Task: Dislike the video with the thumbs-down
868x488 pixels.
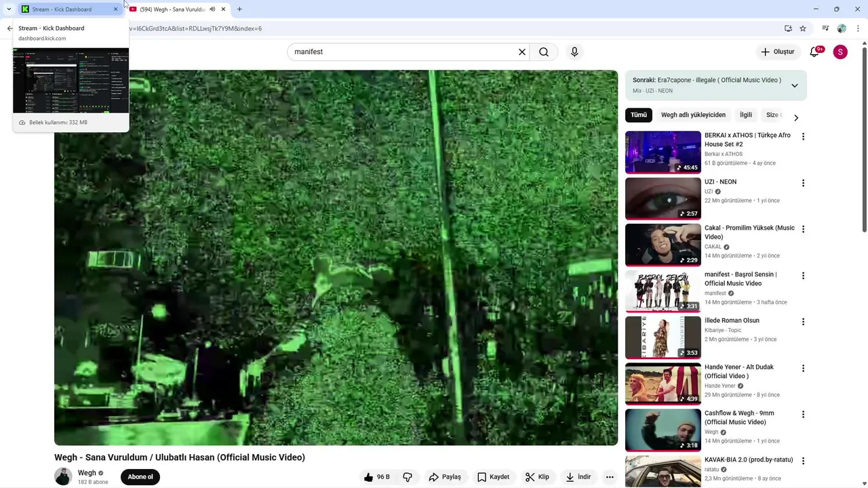Action: coord(408,477)
